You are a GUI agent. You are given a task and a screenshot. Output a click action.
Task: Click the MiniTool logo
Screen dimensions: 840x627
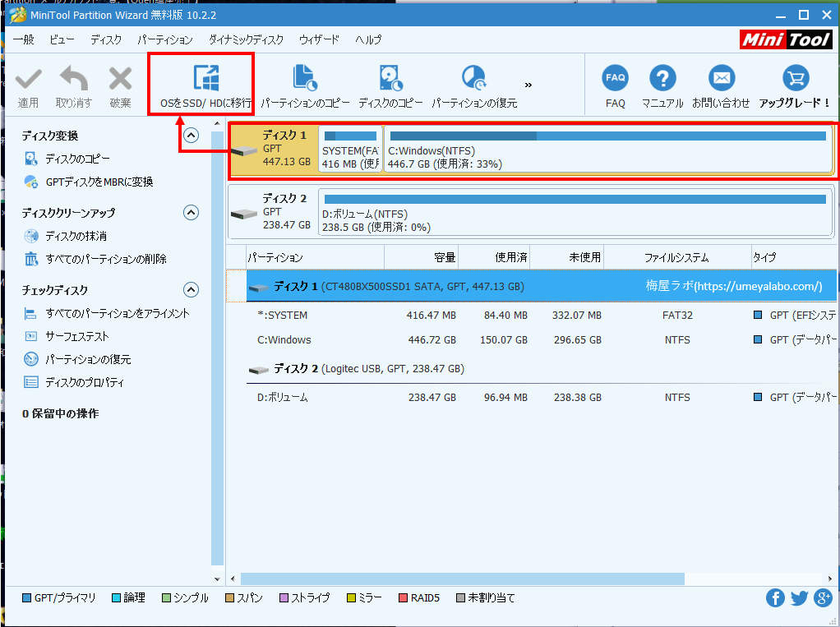tap(786, 39)
